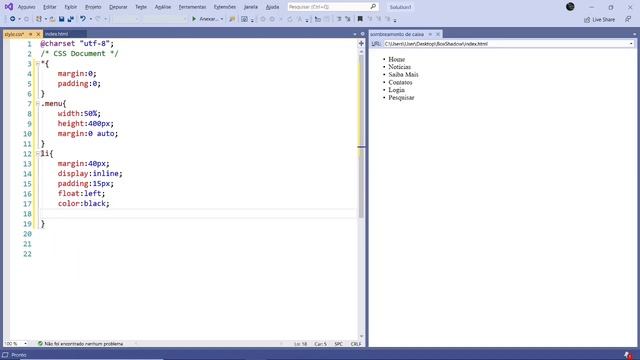Click the 'Saiba Mais' item in preview
This screenshot has height=360, width=640.
pyautogui.click(x=403, y=74)
